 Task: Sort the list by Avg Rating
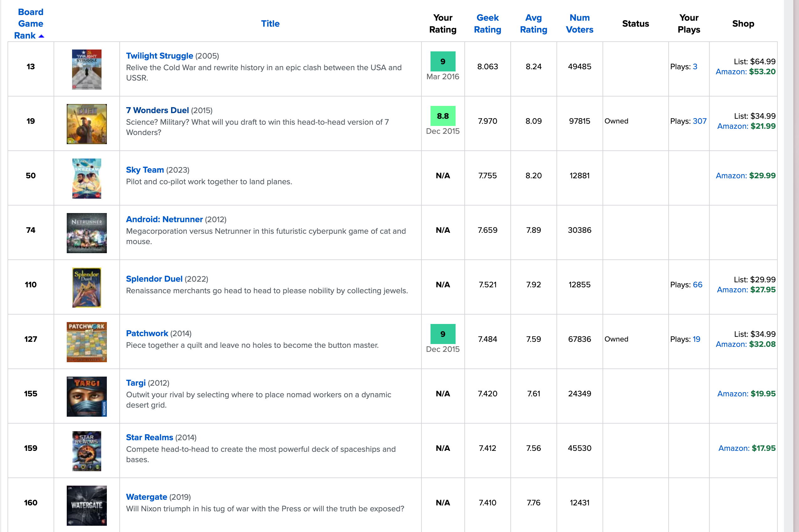(x=533, y=24)
